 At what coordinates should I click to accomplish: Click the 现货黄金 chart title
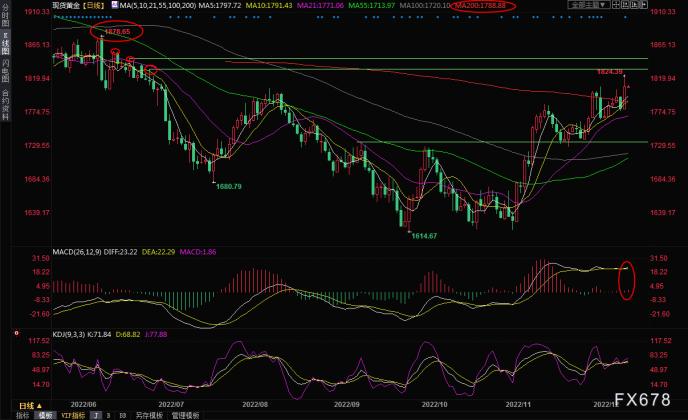[x=66, y=5]
